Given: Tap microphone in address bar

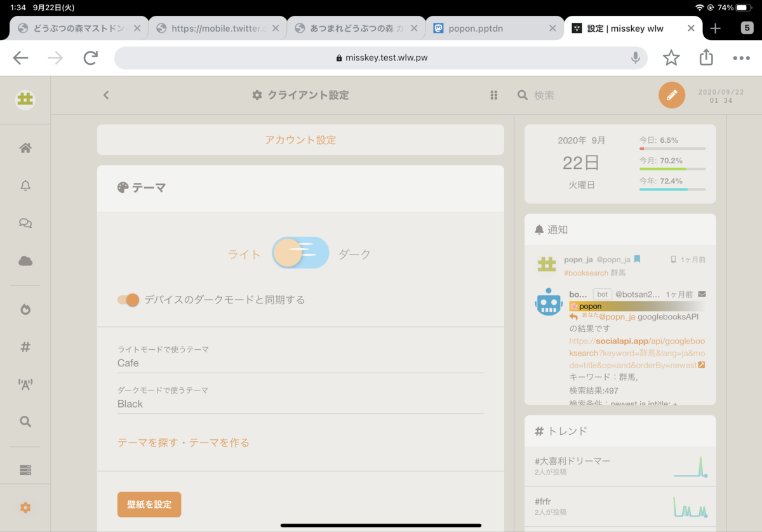Looking at the screenshot, I should (x=635, y=58).
